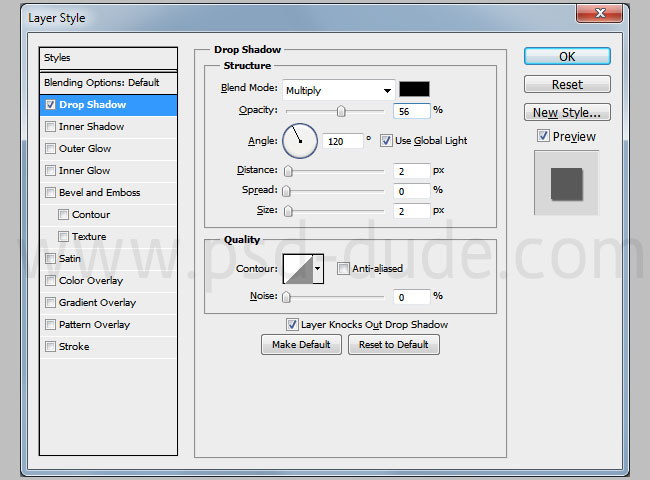
Task: Select the Styles panel entry
Action: pyautogui.click(x=108, y=58)
